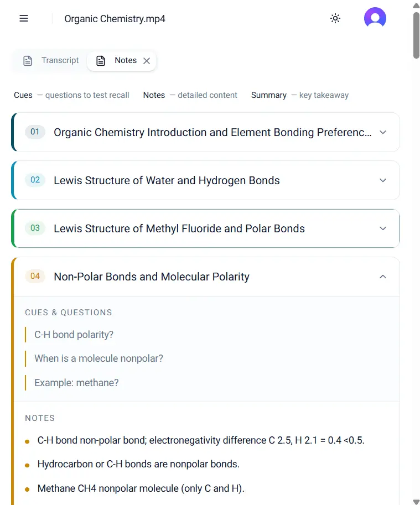Viewport: 420px width, 505px height.
Task: Click the 04 section number badge
Action: click(x=35, y=276)
